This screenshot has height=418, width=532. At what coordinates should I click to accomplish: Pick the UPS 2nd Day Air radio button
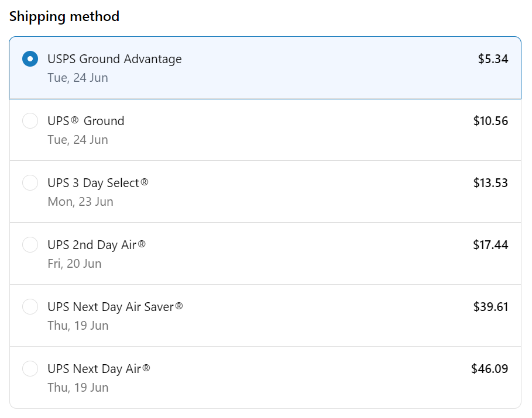[x=30, y=245]
